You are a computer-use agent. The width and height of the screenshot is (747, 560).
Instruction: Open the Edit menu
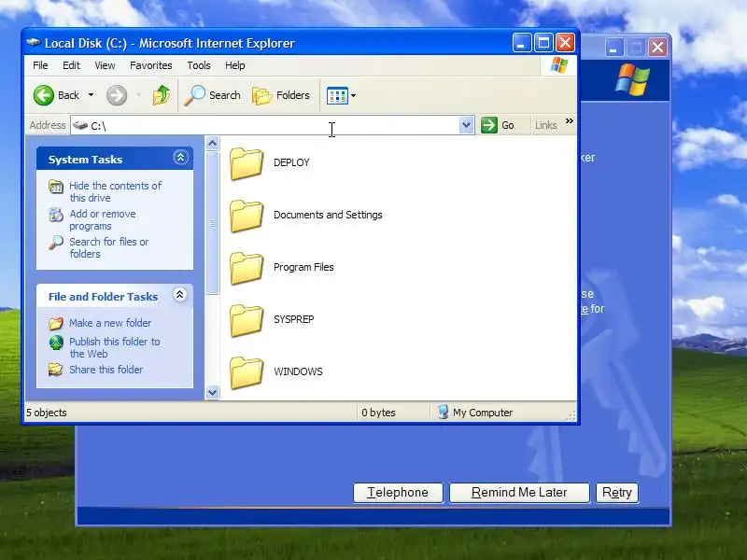(71, 65)
